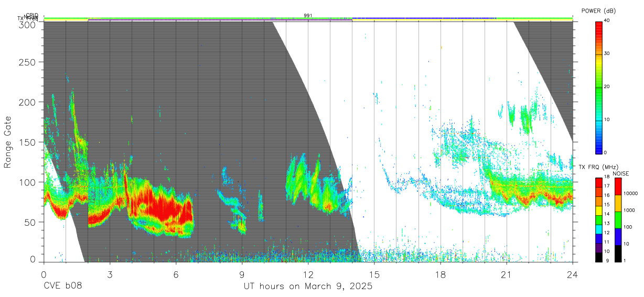Click the 0 tick on power scale
Image resolution: width=644 pixels, height=297 pixels.
pyautogui.click(x=606, y=153)
